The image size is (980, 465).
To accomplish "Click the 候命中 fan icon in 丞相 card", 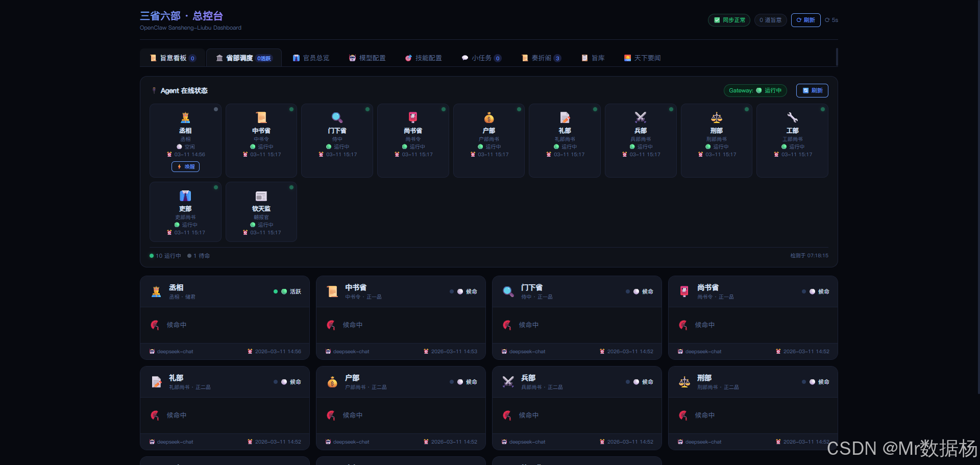I will click(155, 325).
